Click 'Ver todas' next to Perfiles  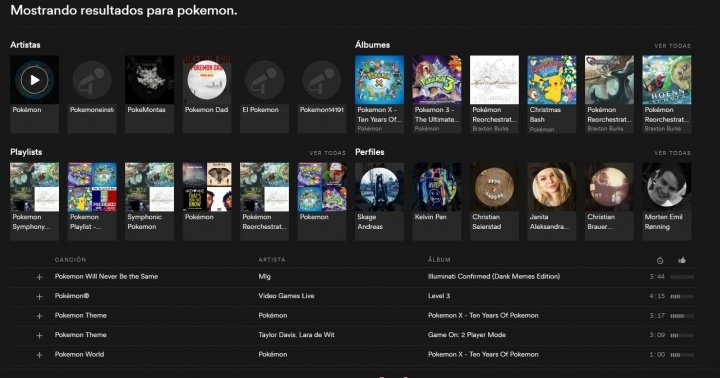pos(672,153)
